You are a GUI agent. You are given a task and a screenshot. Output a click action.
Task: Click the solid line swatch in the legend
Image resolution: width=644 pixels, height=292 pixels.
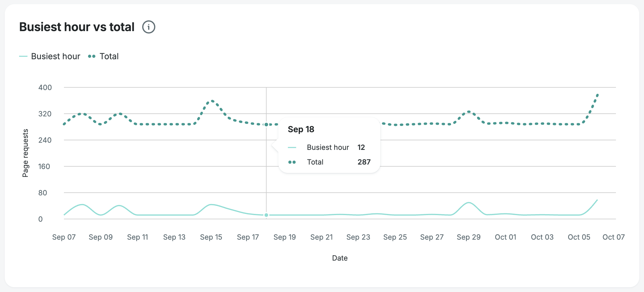[x=23, y=56]
